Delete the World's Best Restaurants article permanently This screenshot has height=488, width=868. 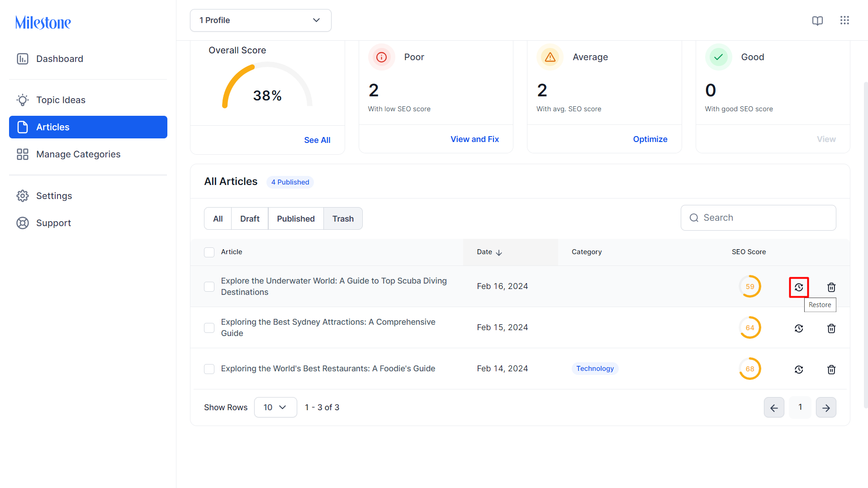pos(831,370)
